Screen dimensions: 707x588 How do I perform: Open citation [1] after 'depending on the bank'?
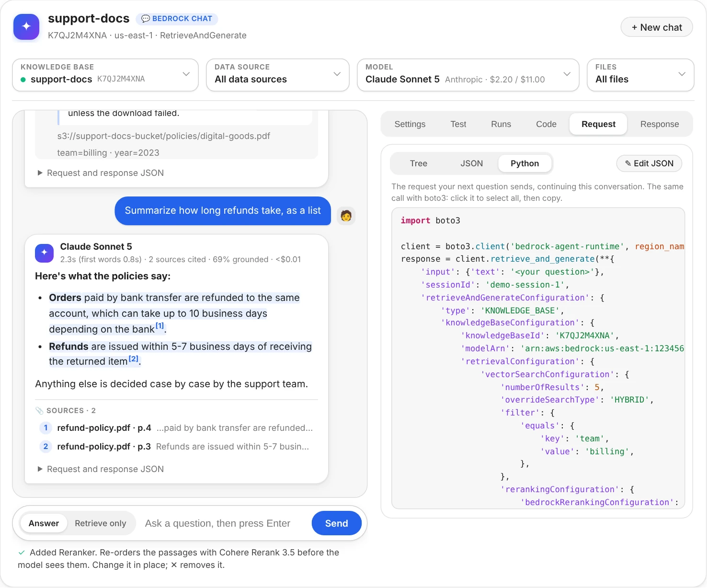pos(160,326)
